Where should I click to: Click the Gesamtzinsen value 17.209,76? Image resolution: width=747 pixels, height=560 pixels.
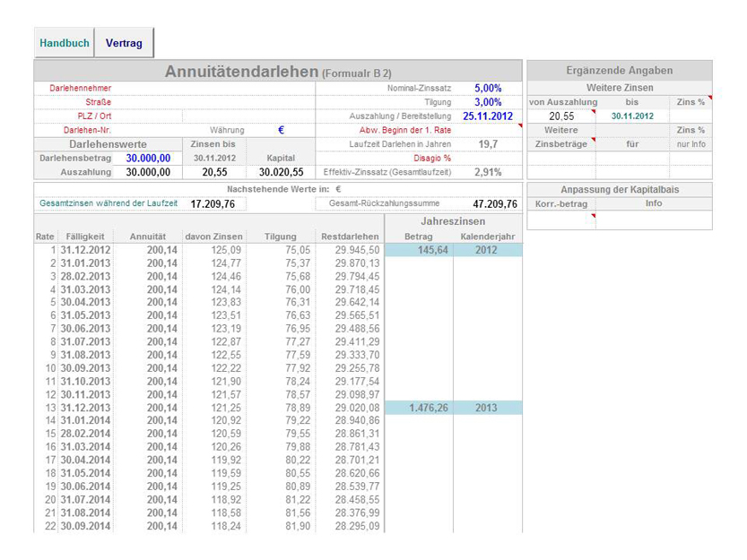213,204
